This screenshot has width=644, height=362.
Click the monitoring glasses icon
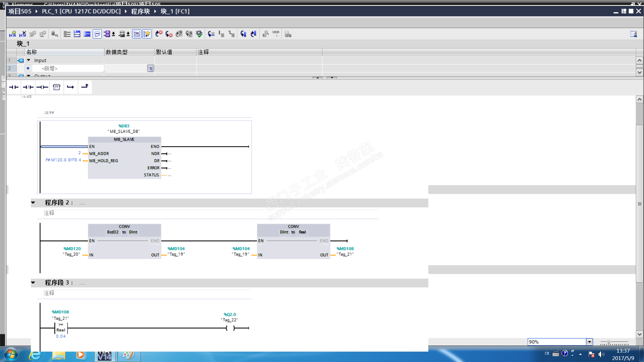(276, 34)
